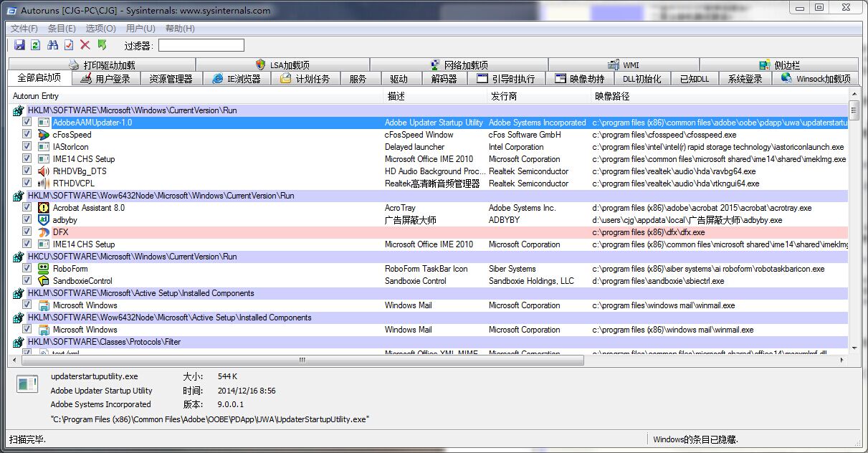Viewport: 868px width, 453px height.
Task: Click the Autorun Entry column header
Action: click(36, 96)
